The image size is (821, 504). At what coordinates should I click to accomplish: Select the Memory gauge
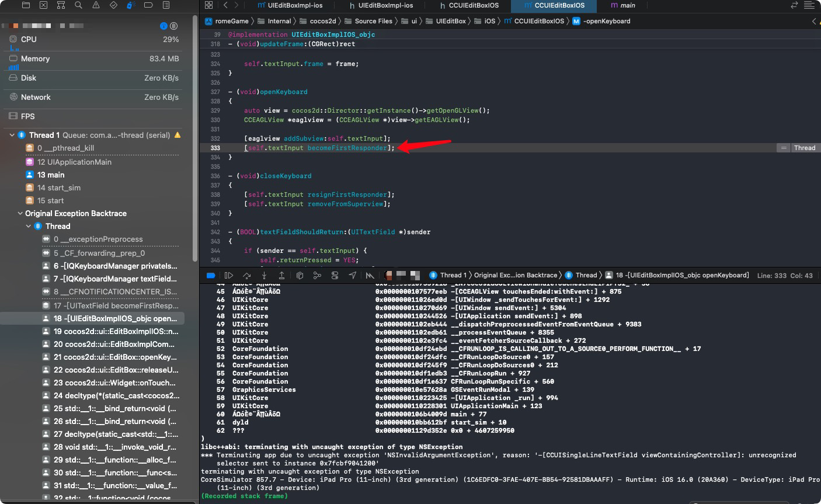point(94,59)
